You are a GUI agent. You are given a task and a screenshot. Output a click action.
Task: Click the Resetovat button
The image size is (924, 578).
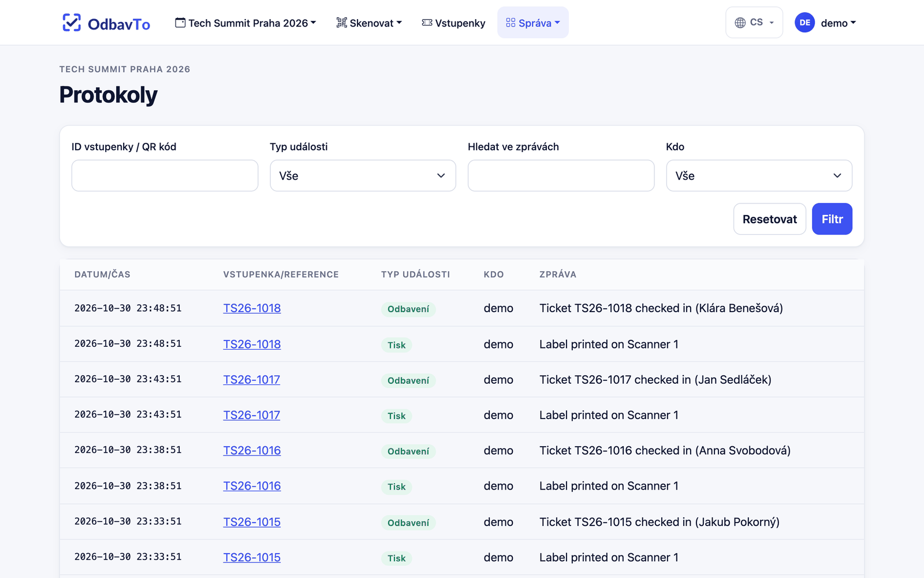pos(769,219)
